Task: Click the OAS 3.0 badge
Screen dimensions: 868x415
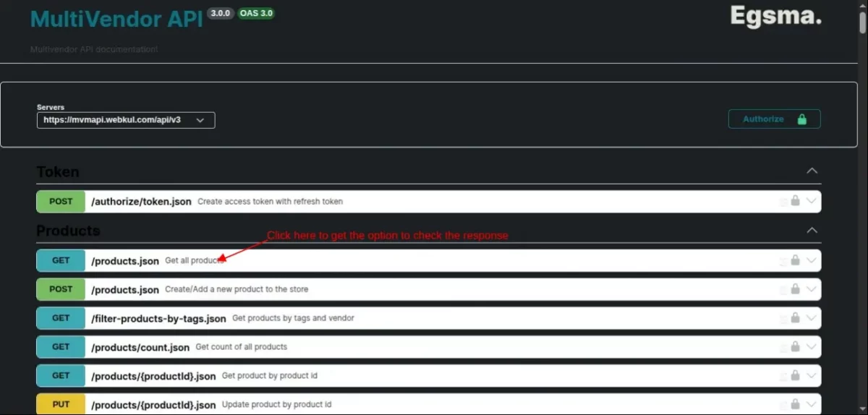Action: pyautogui.click(x=256, y=14)
